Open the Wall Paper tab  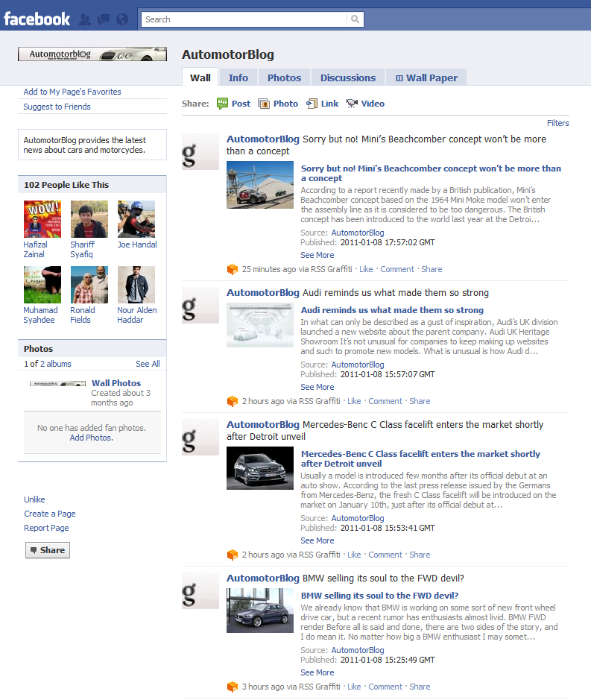[426, 78]
